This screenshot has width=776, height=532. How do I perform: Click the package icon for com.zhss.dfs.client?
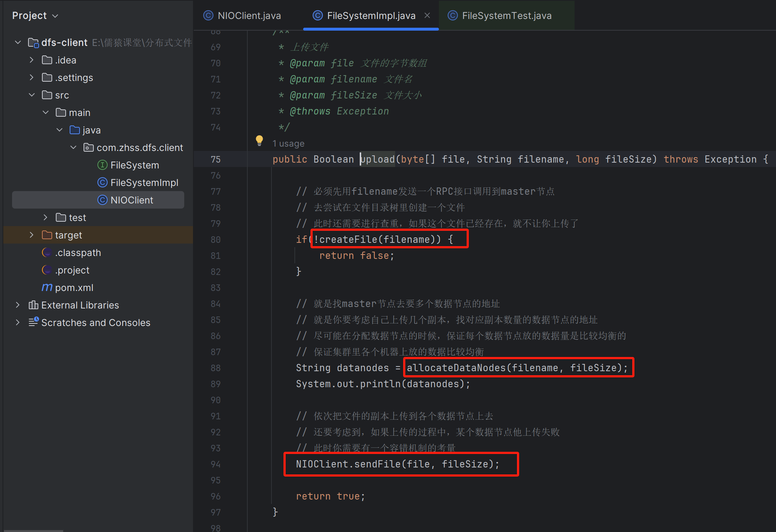89,147
